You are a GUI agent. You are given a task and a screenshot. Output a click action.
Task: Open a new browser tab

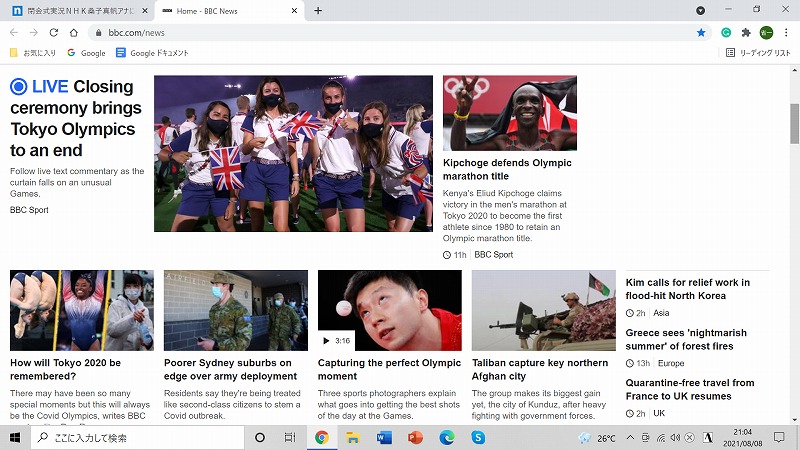tap(318, 11)
